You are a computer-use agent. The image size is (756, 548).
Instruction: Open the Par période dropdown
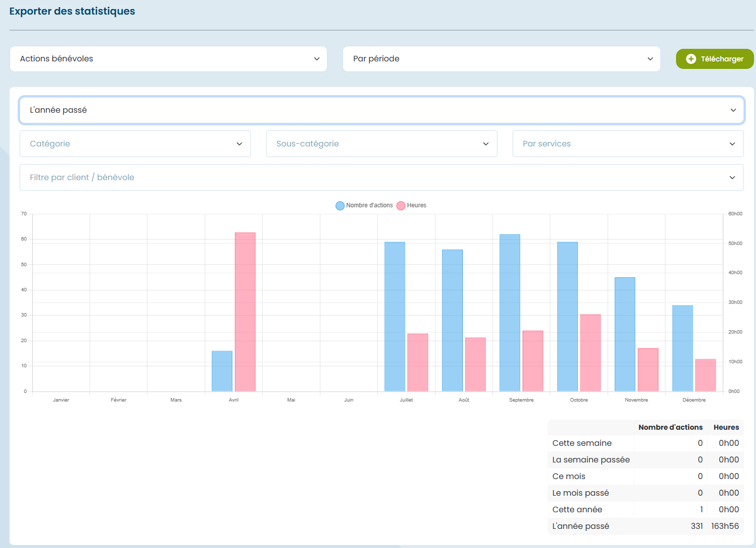pos(501,59)
